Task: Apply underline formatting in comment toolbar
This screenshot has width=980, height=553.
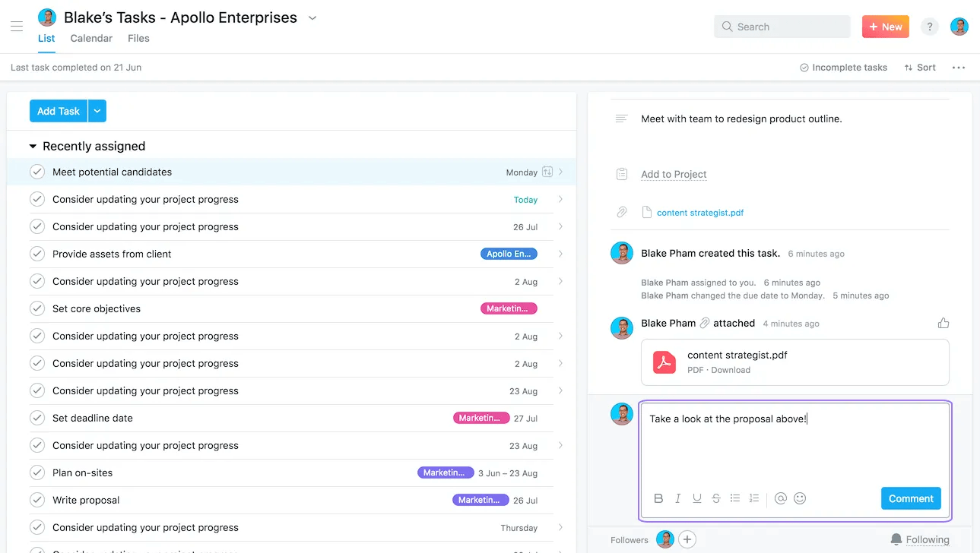Action: [696, 498]
